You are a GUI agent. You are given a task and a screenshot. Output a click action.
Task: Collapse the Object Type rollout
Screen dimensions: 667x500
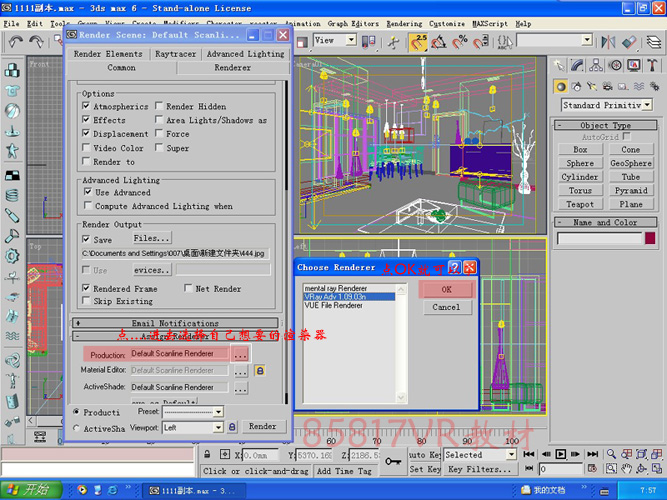pos(605,125)
